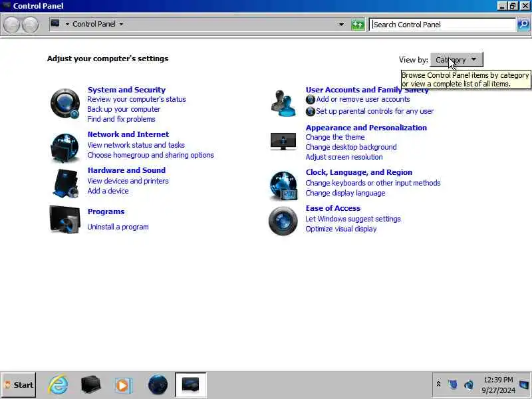Click Optimize visual display

tap(340, 229)
